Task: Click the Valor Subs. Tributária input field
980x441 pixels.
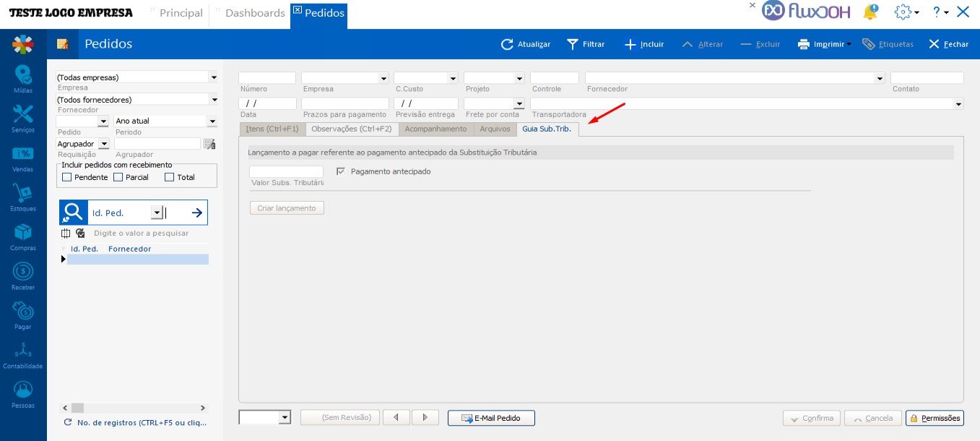Action: [286, 172]
